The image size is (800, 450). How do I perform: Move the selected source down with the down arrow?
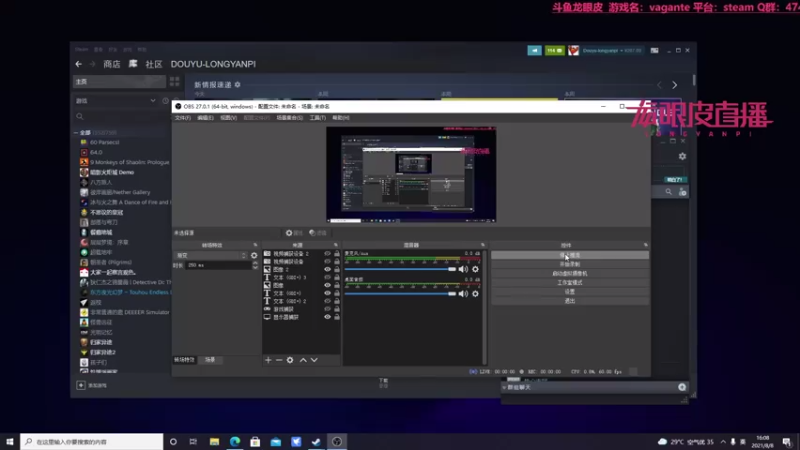[x=314, y=360]
